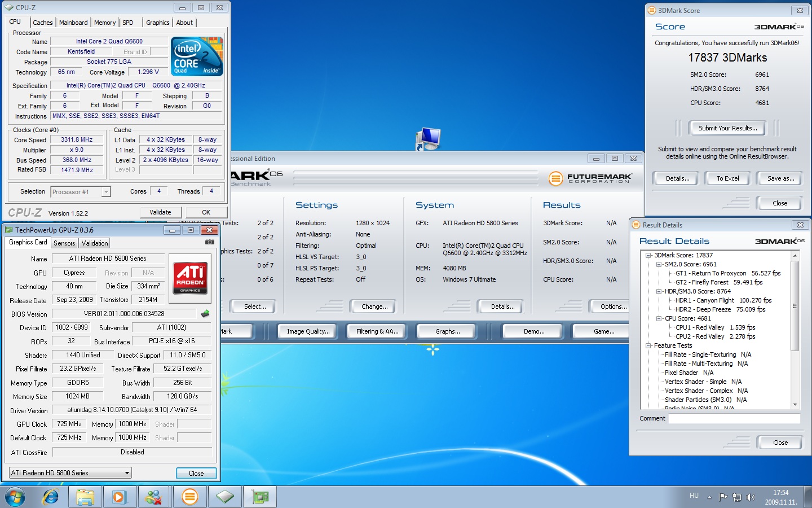This screenshot has height=508, width=812.
Task: Switch to 3DMark06 orange taskbar icon
Action: point(190,497)
